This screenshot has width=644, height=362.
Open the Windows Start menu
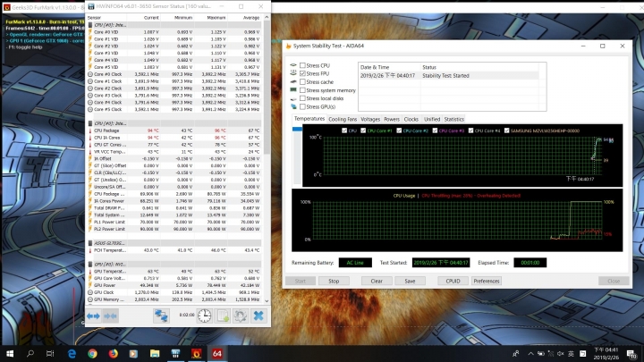pyautogui.click(x=10, y=353)
